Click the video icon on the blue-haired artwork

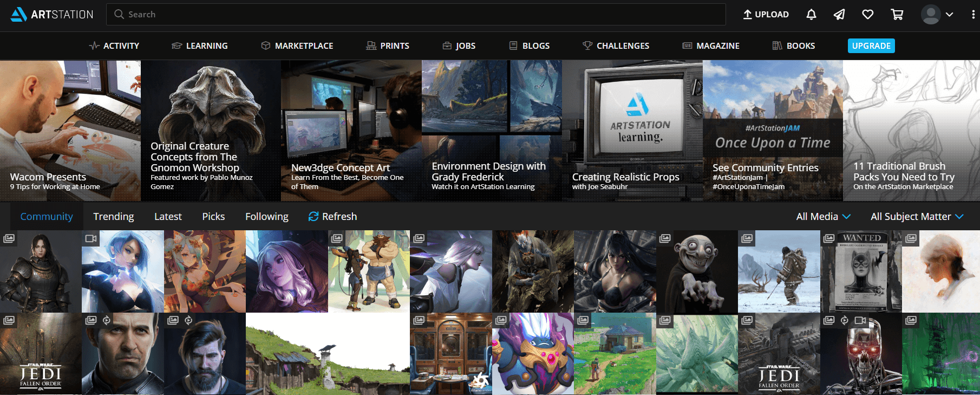pyautogui.click(x=91, y=238)
